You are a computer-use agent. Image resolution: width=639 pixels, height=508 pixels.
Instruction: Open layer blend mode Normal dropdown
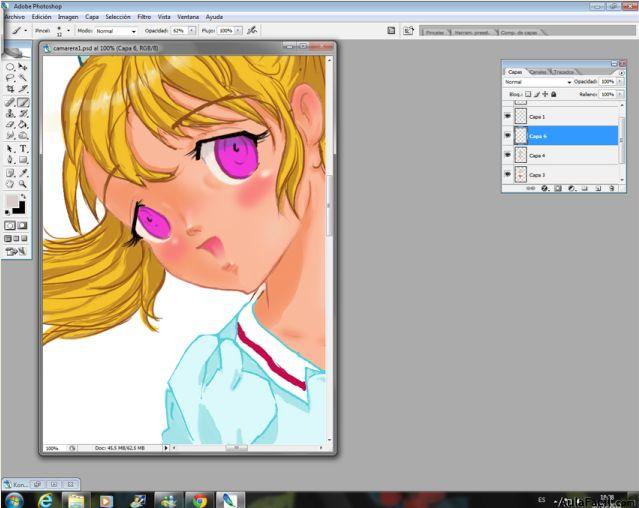point(537,82)
